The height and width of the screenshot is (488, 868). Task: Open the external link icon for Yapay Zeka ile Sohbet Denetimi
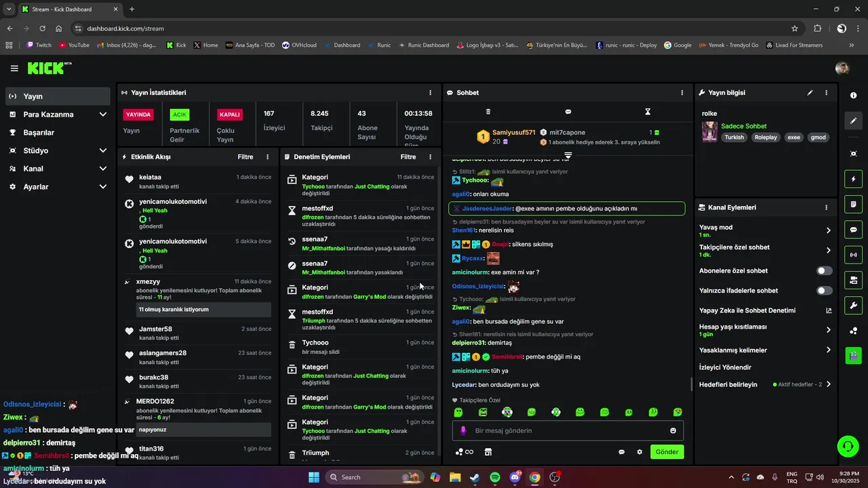[x=829, y=310]
